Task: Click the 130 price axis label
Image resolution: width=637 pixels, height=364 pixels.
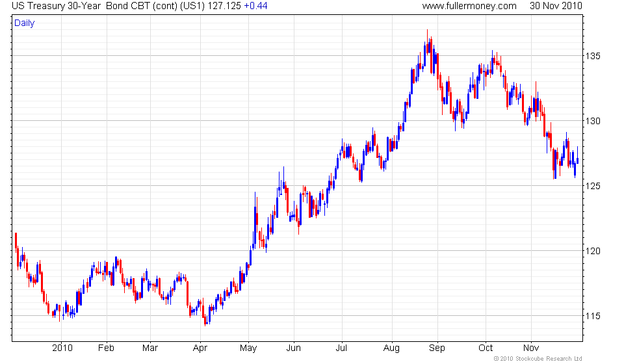Action: 593,121
